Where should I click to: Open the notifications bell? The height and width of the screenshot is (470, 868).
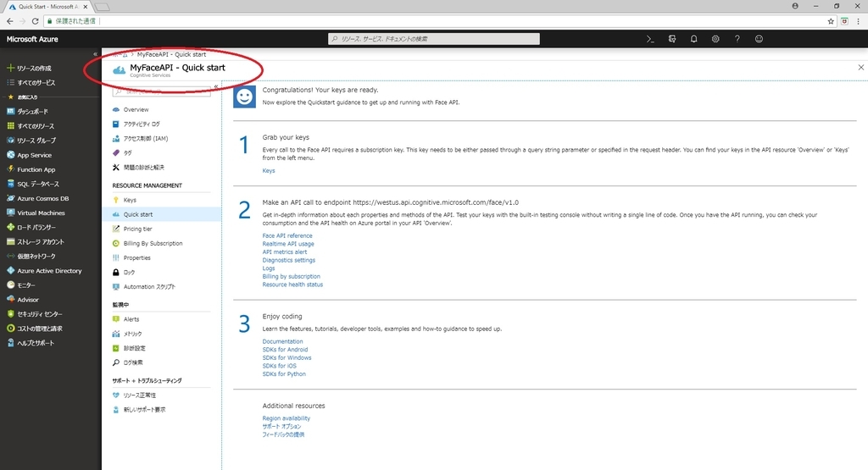pos(693,39)
